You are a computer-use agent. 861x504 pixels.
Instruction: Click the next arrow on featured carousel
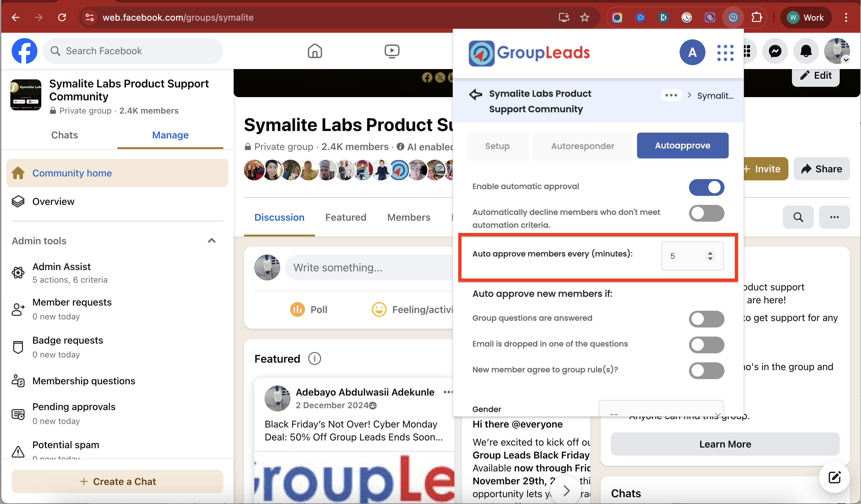566,490
